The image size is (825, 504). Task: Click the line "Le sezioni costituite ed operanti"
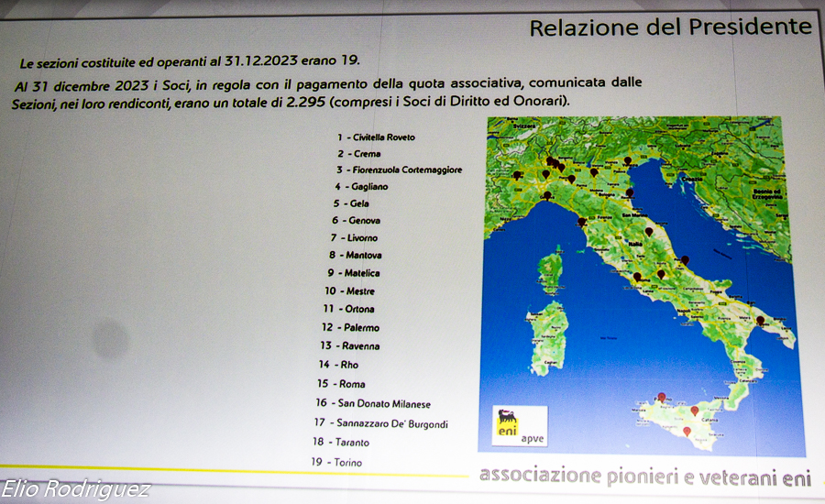[190, 61]
